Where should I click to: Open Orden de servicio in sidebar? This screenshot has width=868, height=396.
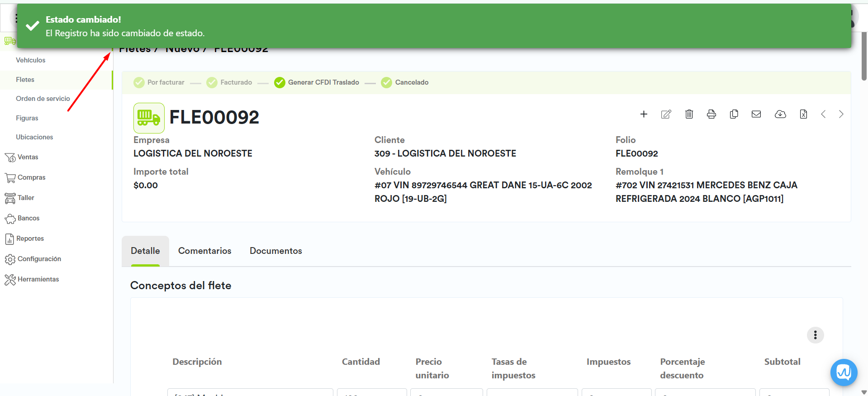(x=43, y=99)
